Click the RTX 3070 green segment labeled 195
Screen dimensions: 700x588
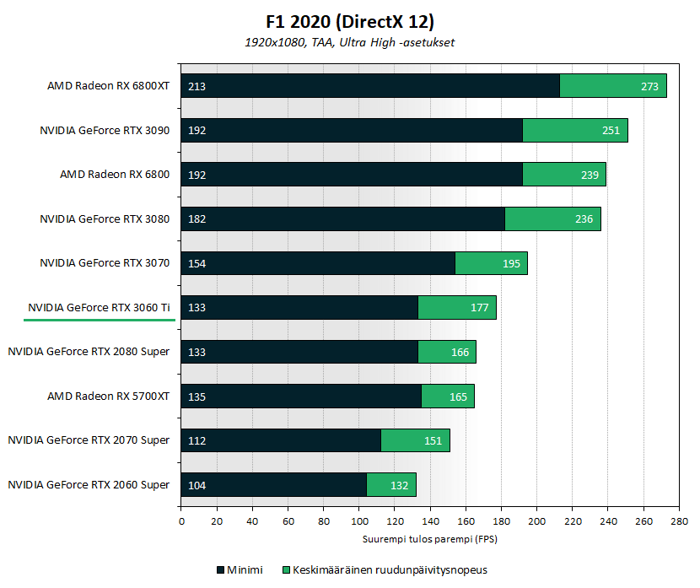click(x=492, y=263)
